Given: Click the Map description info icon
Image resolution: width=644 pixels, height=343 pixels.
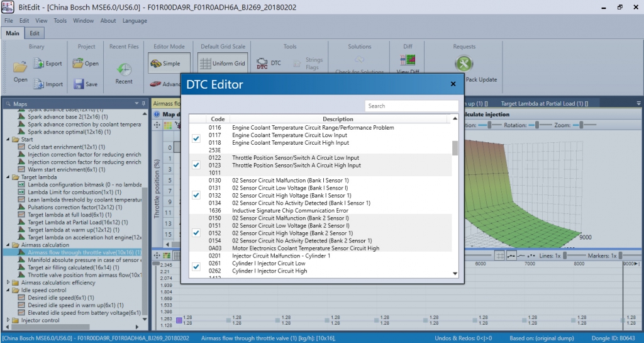Looking at the screenshot, I should point(157,114).
